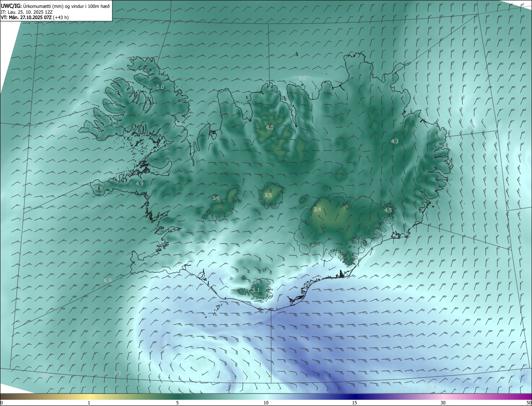Click the 10.4 value in the southeast ocean
The height and width of the screenshot is (406, 532).
tap(431, 388)
